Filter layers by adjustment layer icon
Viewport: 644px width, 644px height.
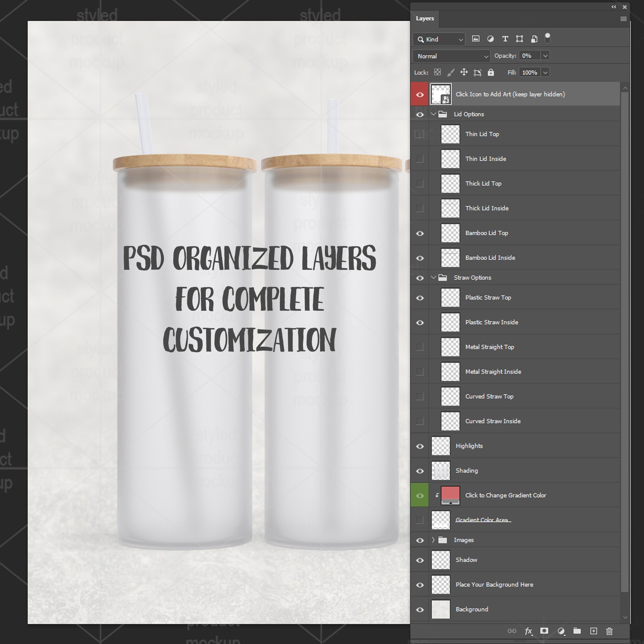tap(490, 39)
